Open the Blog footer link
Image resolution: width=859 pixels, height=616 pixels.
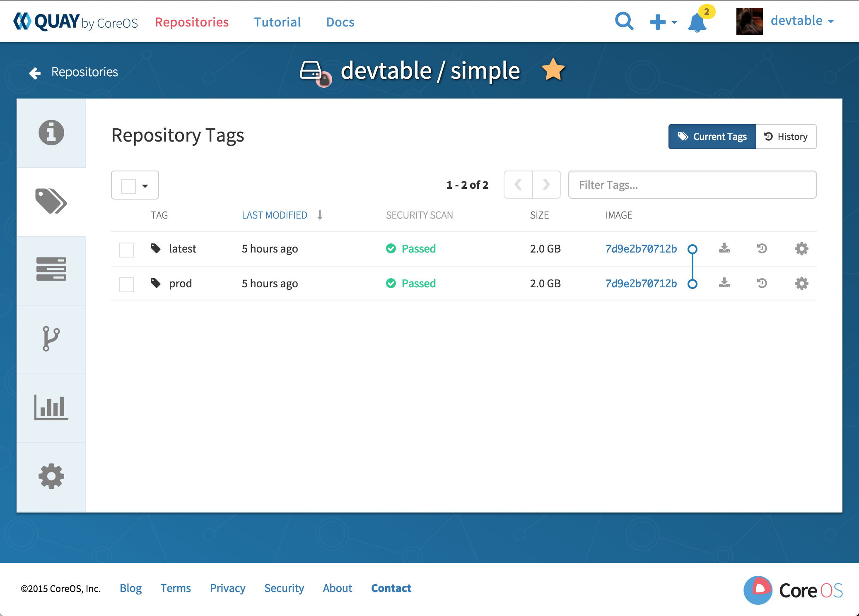point(130,588)
